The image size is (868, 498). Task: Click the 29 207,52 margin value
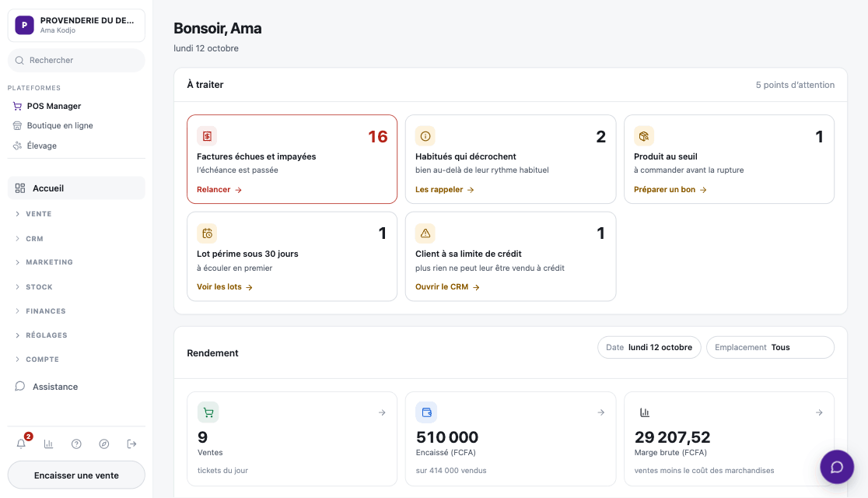(x=672, y=437)
